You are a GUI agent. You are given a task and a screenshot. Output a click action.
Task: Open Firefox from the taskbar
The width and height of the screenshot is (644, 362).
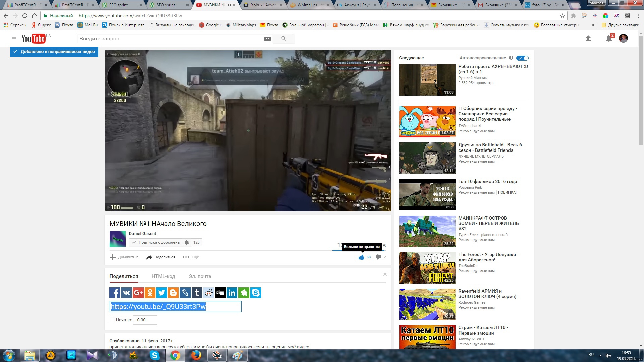point(196,355)
